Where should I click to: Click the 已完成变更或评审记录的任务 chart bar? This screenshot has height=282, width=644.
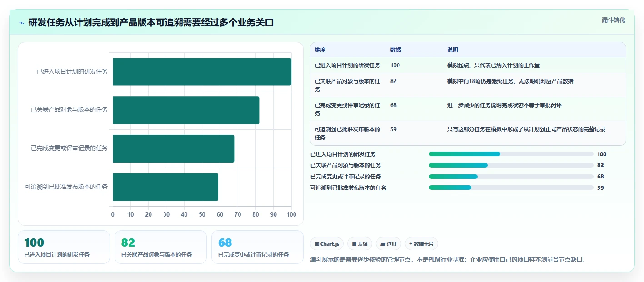[173, 148]
